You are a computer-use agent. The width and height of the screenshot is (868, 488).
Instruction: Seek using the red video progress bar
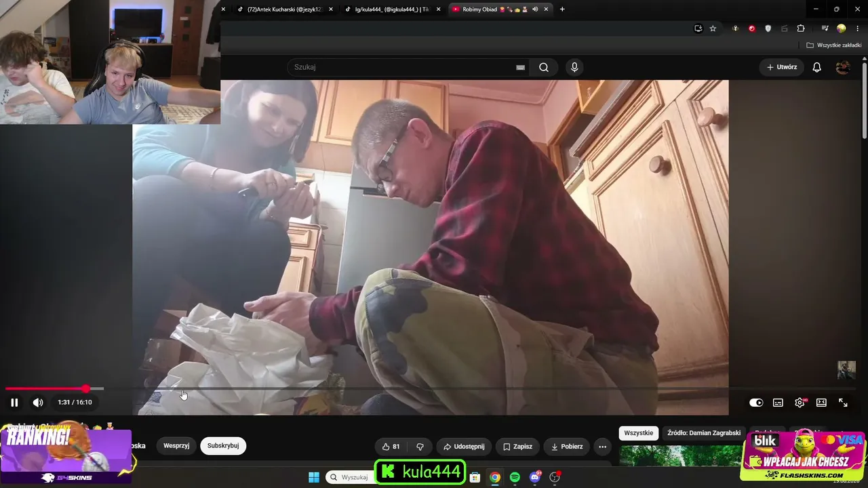pos(45,388)
